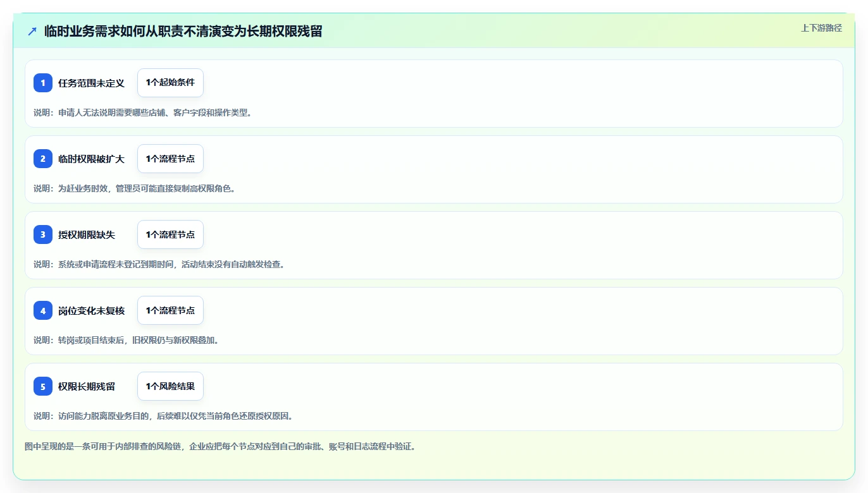Click the description starting 系统或申请流程未登记
This screenshot has height=493, width=868.
[159, 264]
